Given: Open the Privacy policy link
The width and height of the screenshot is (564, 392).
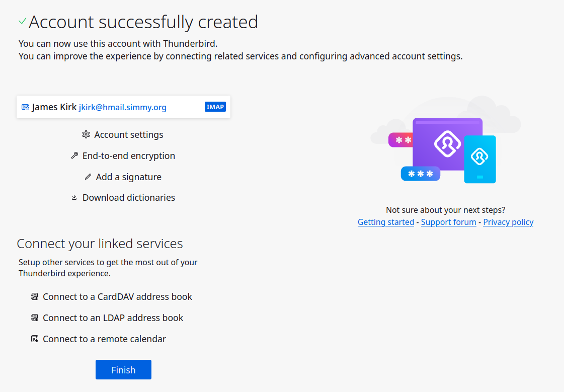Looking at the screenshot, I should coord(508,222).
